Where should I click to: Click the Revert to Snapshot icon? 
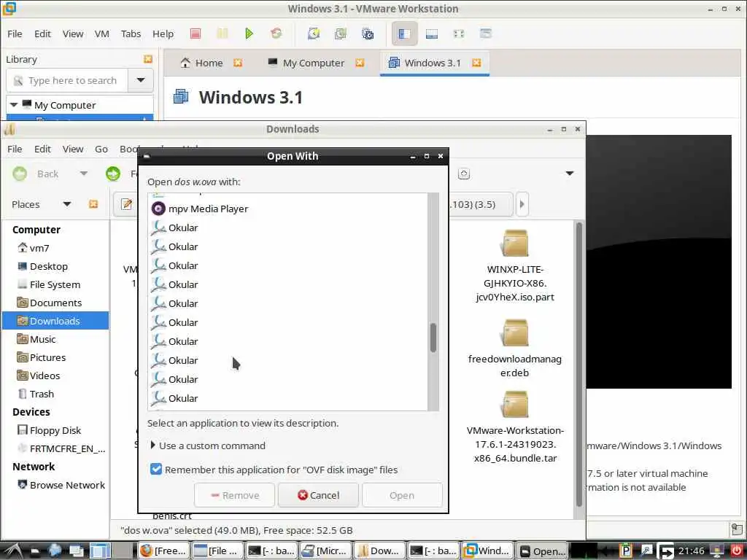pyautogui.click(x=341, y=34)
